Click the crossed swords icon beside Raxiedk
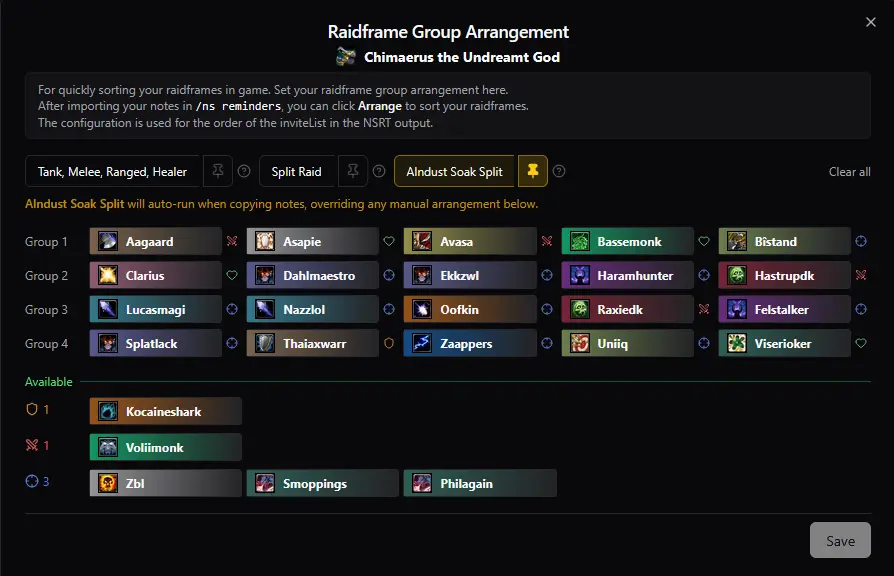894x576 pixels. (x=702, y=309)
